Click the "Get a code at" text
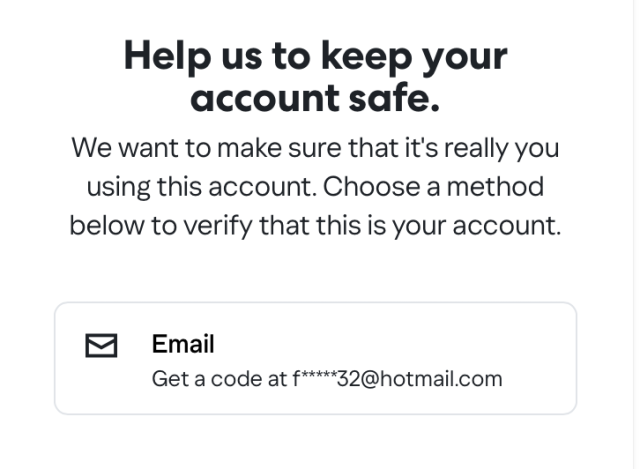The image size is (640, 469). pyautogui.click(x=220, y=379)
